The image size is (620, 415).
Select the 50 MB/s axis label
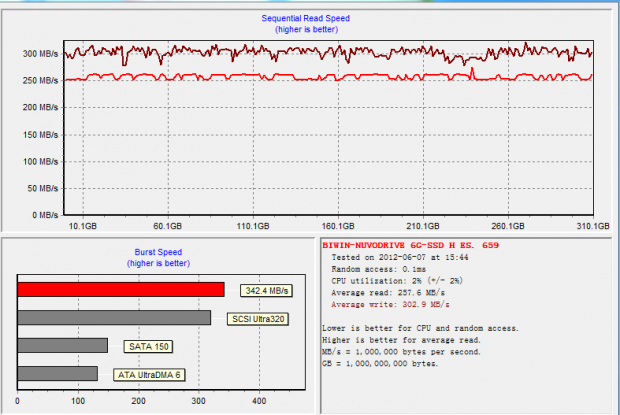(x=43, y=189)
